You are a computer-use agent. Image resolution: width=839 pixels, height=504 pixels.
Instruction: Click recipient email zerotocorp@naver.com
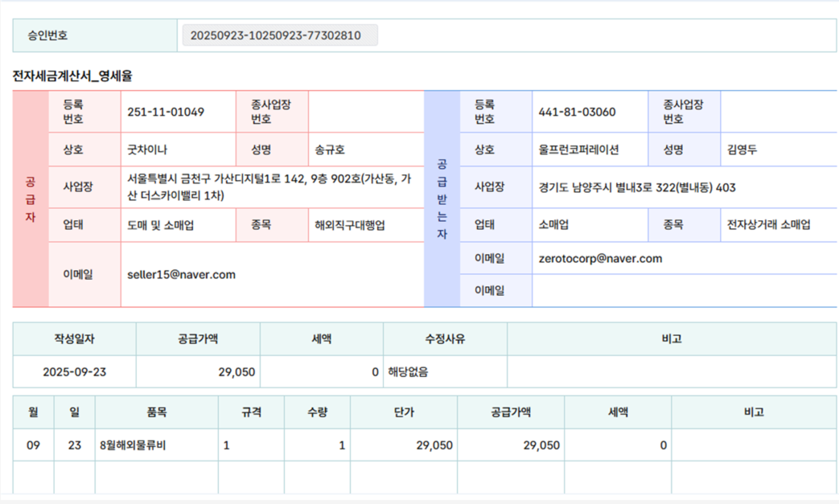click(600, 258)
